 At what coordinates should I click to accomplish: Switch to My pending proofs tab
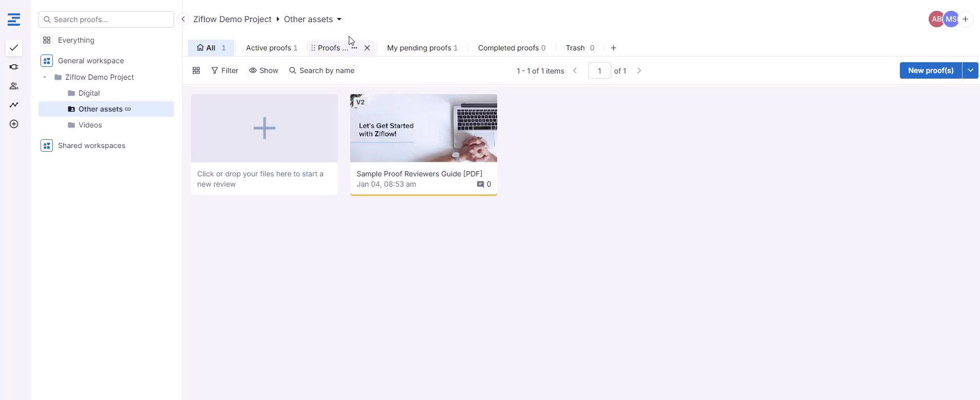[422, 48]
